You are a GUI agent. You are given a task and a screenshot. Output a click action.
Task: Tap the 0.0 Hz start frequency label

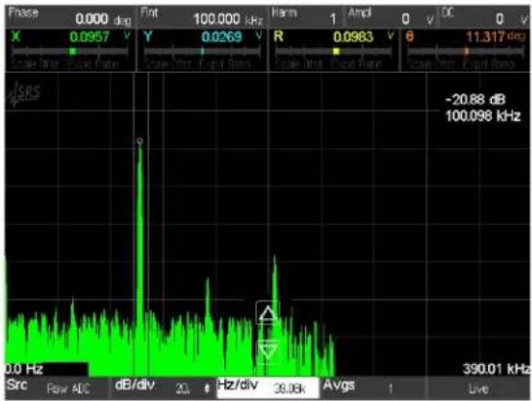(x=23, y=369)
